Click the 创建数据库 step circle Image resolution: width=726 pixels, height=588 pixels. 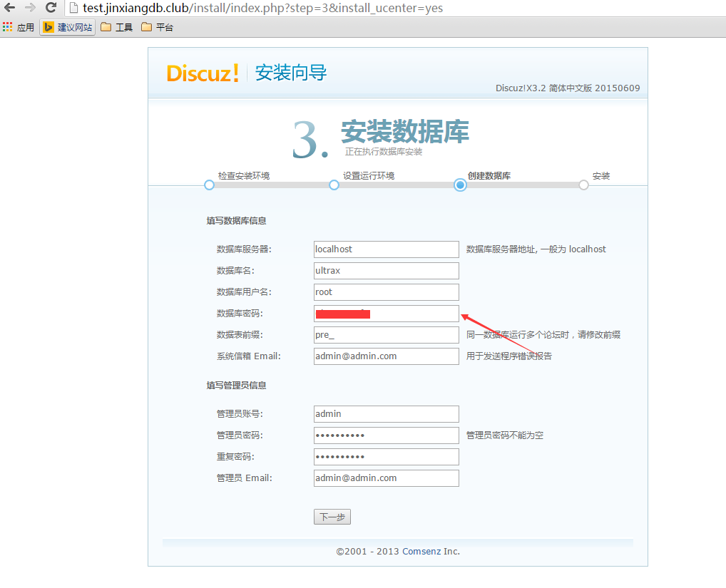tap(460, 185)
